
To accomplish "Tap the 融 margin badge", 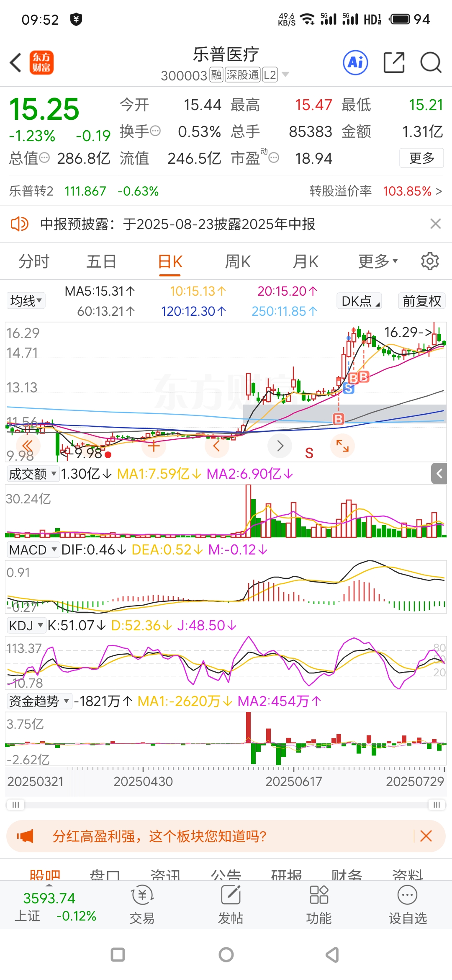I will 216,75.
